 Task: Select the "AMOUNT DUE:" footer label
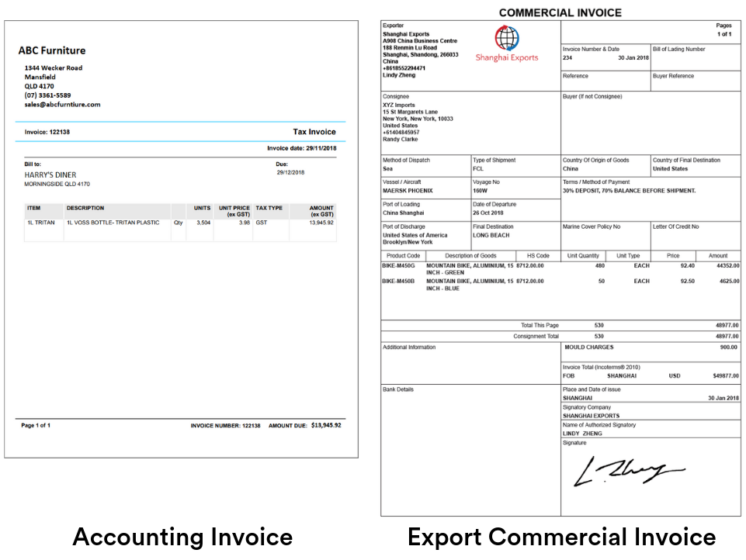pos(288,426)
